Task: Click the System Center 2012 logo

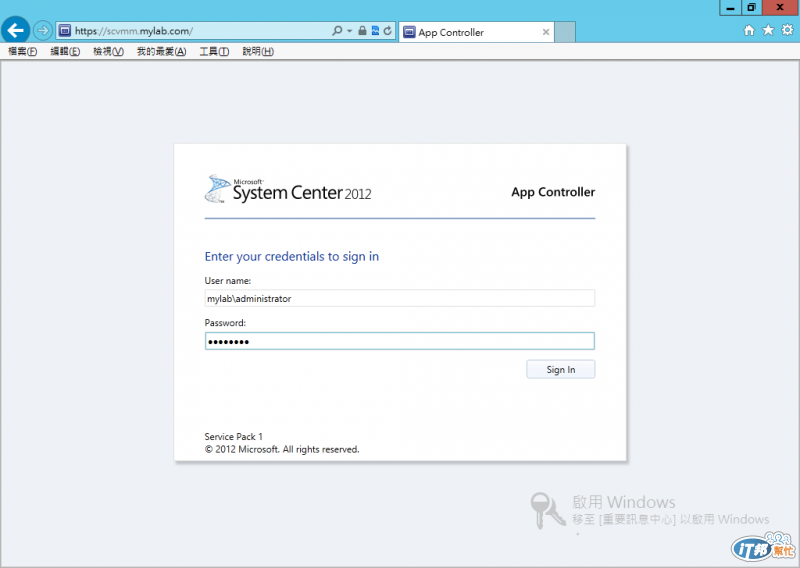Action: [x=288, y=189]
